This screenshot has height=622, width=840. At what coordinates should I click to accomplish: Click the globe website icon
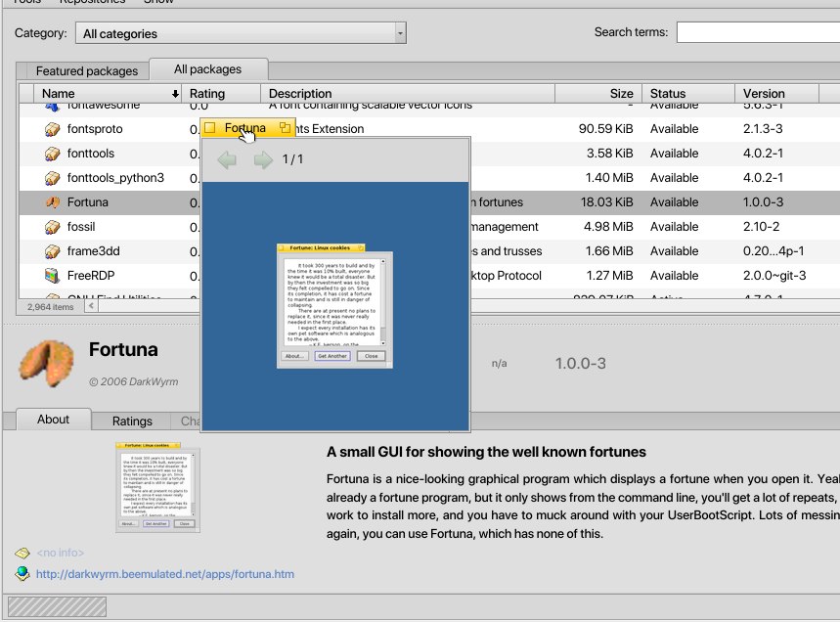[x=22, y=574]
